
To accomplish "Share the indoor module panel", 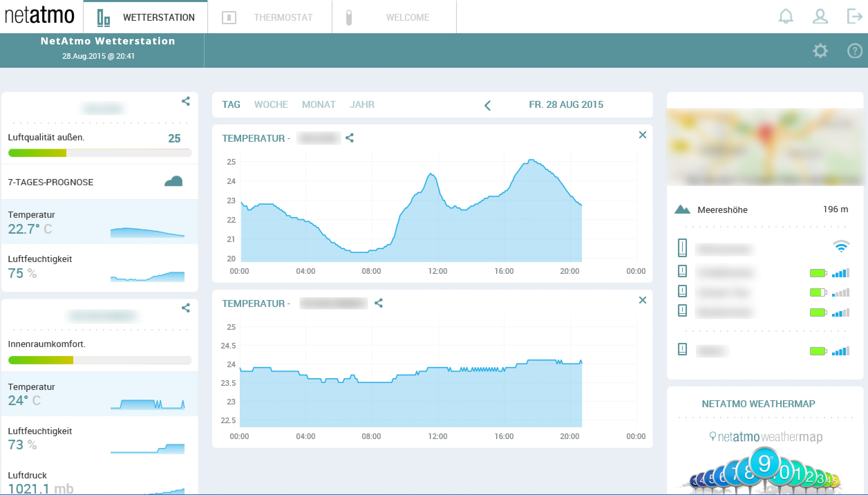I will [186, 308].
